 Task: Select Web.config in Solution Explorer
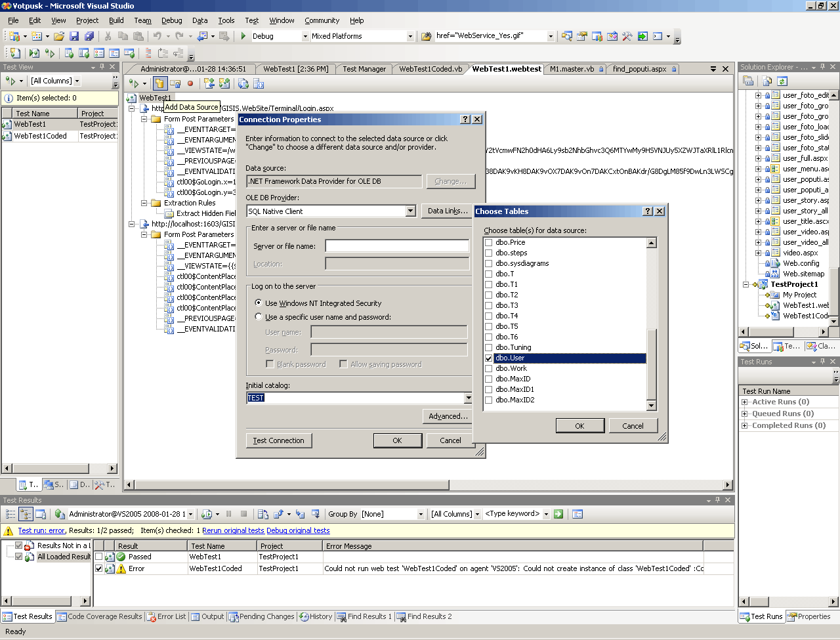(x=801, y=263)
